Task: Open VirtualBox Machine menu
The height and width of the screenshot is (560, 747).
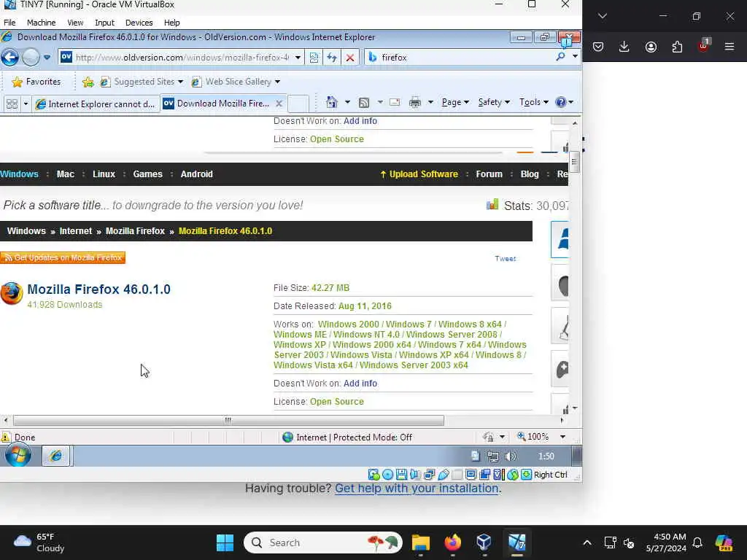Action: [x=41, y=23]
